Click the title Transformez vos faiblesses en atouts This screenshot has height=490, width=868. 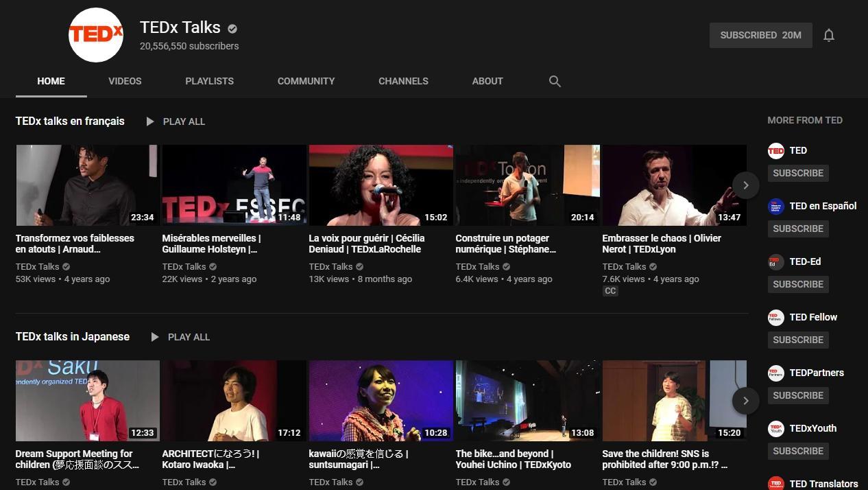coord(75,244)
